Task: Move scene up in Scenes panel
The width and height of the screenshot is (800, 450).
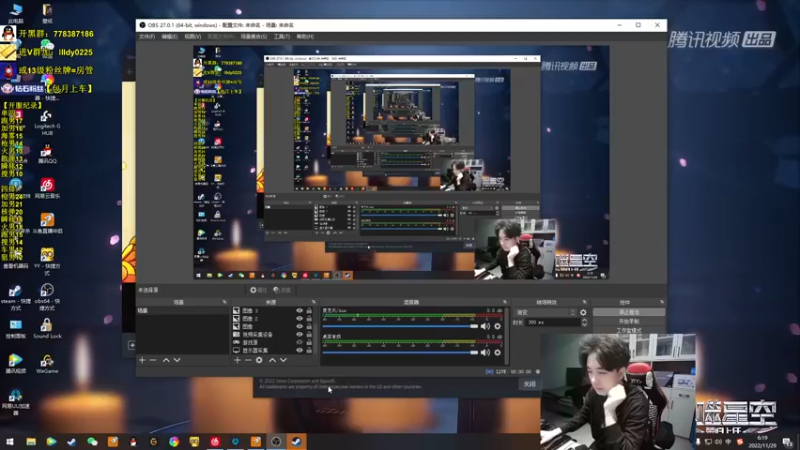Action: (x=166, y=360)
